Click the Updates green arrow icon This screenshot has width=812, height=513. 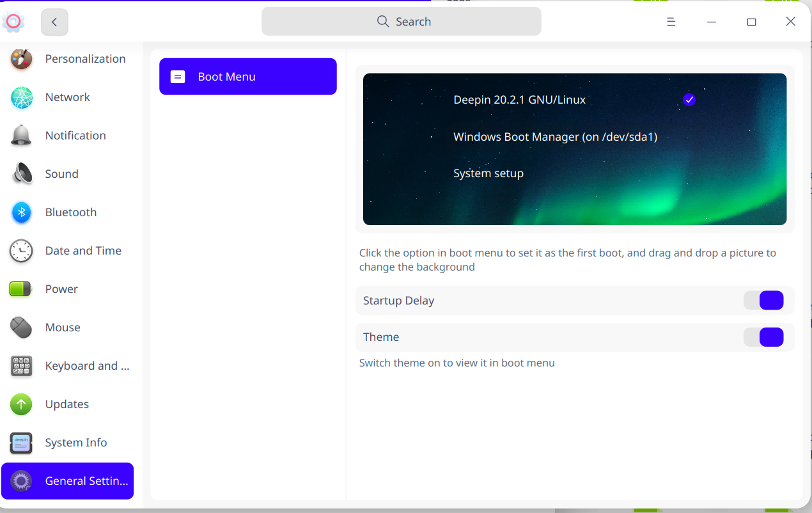point(21,404)
